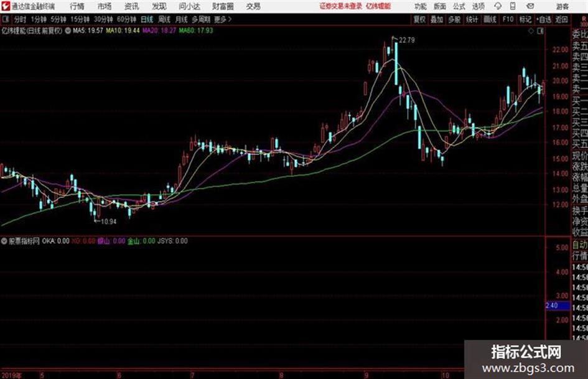Click the 标记 mark toolbar button

(525, 19)
